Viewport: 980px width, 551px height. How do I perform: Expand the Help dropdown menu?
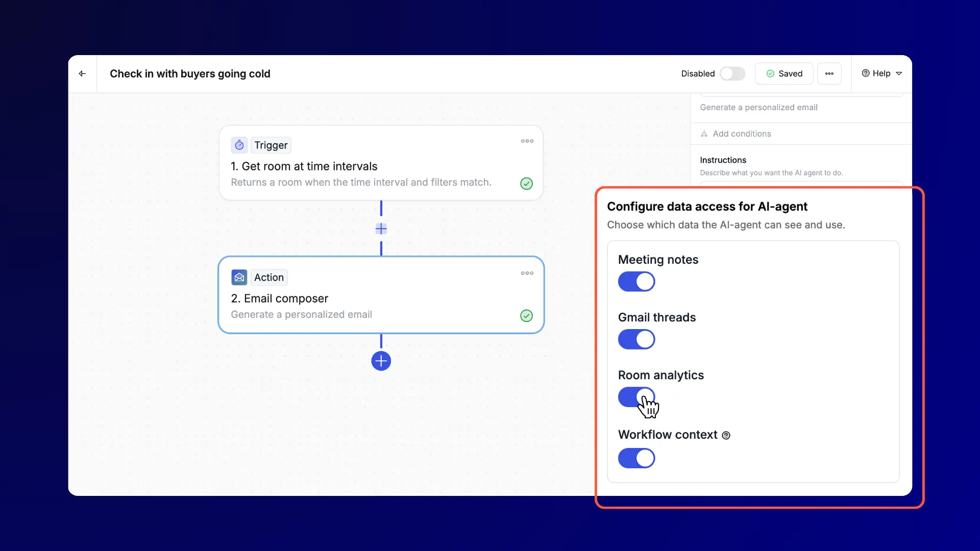881,73
